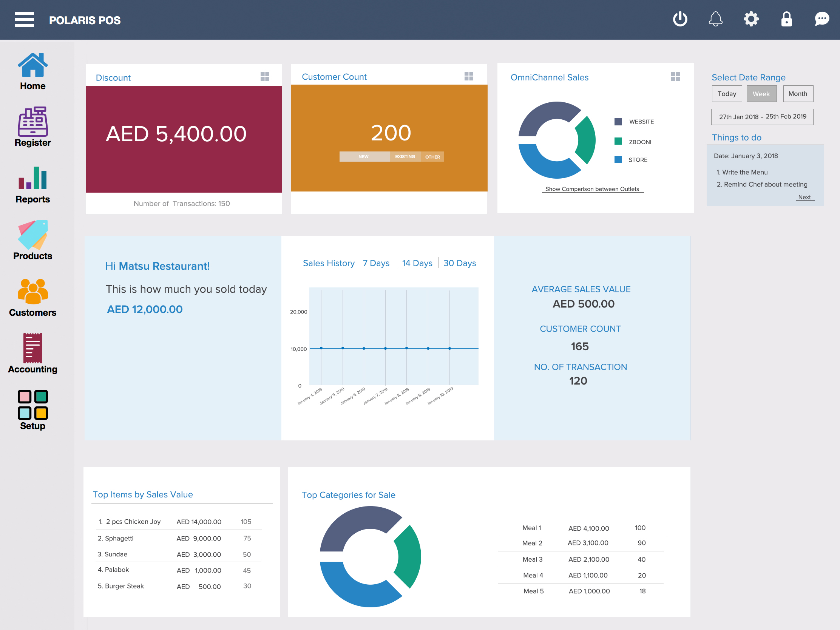The width and height of the screenshot is (840, 630).
Task: Click Matsu Restaurant greeting name
Action: 164,266
